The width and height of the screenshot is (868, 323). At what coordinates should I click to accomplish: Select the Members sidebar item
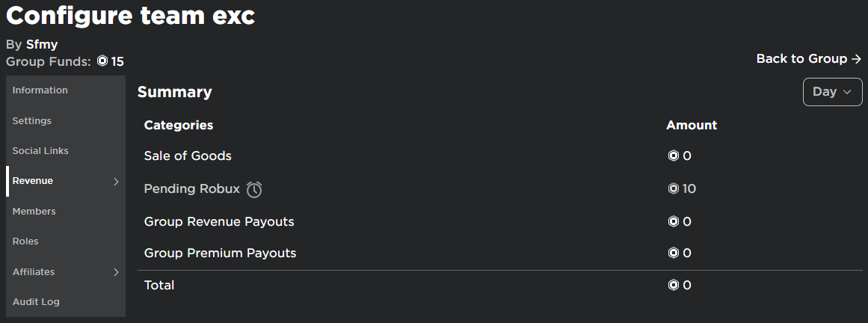66,211
